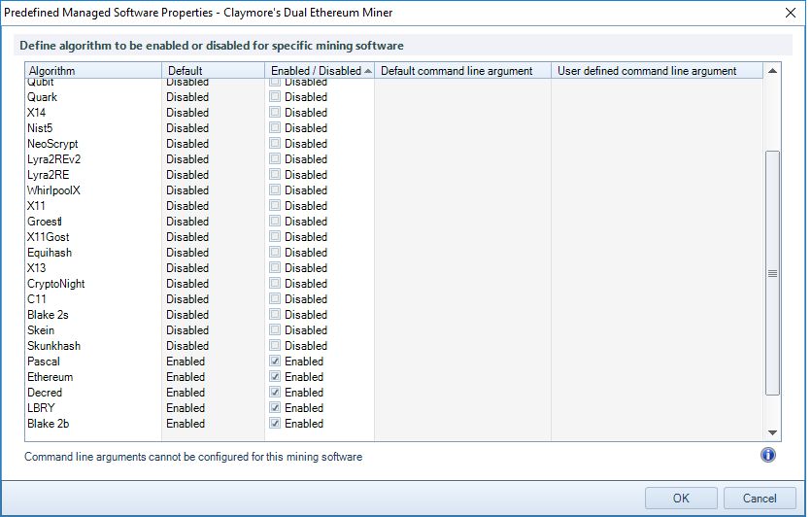Select the LBRY algorithm name
The height and width of the screenshot is (517, 812).
(x=41, y=408)
